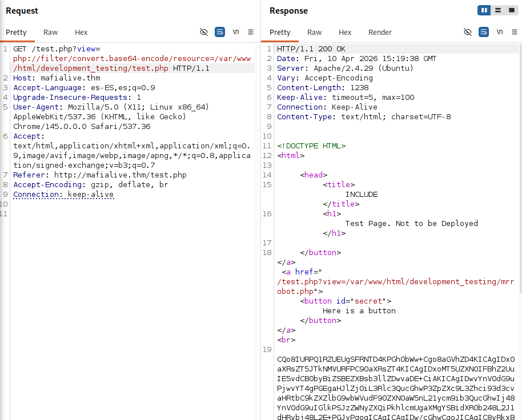Open the Response Render tab
Screen dimensions: 522x420
tap(380, 33)
